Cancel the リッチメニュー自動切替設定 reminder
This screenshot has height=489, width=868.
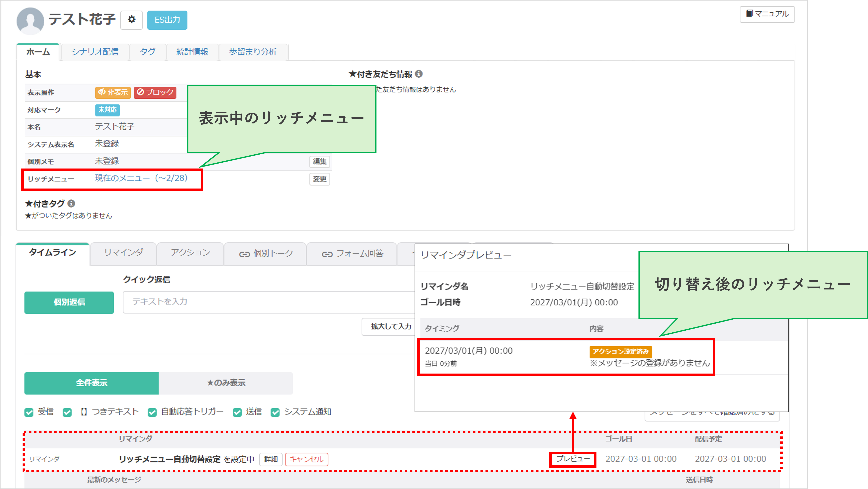(306, 459)
